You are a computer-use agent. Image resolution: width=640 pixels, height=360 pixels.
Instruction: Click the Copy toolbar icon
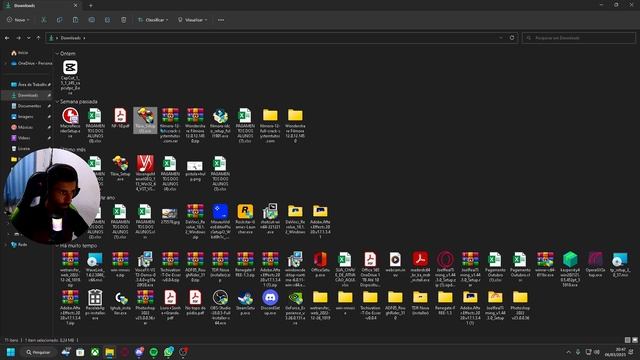pos(60,20)
